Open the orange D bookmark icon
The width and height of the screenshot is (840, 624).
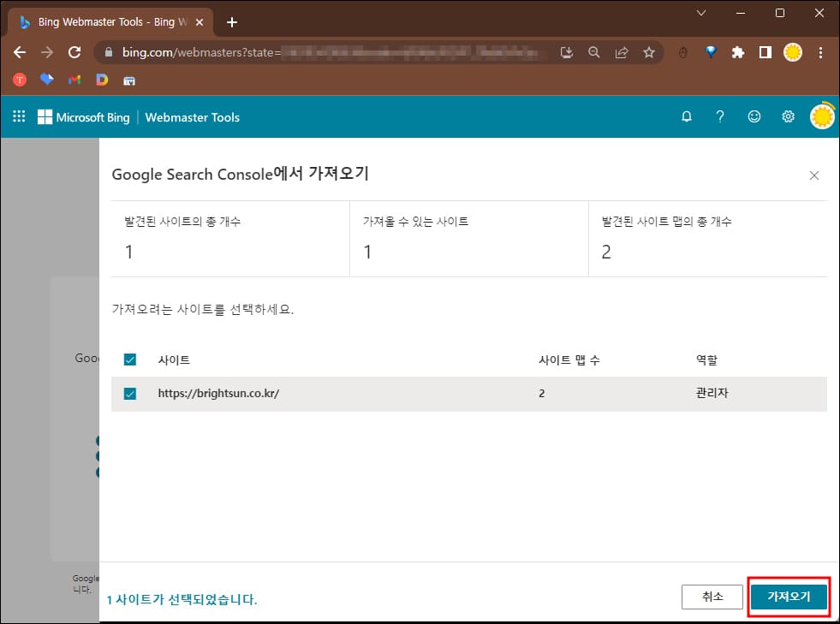tap(102, 80)
